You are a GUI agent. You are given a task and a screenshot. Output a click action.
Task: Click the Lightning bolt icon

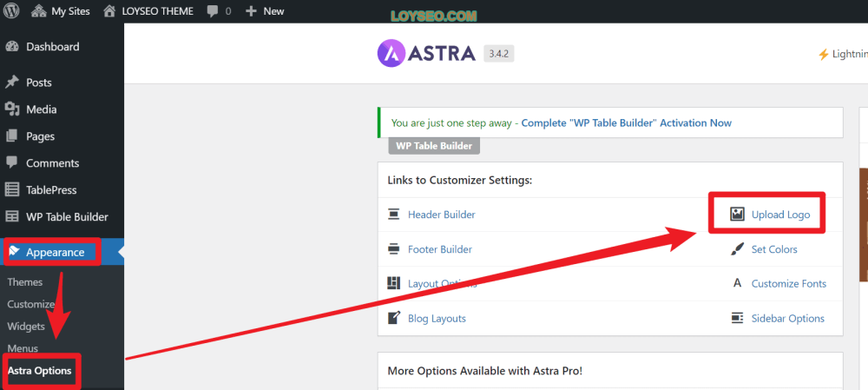(x=823, y=55)
